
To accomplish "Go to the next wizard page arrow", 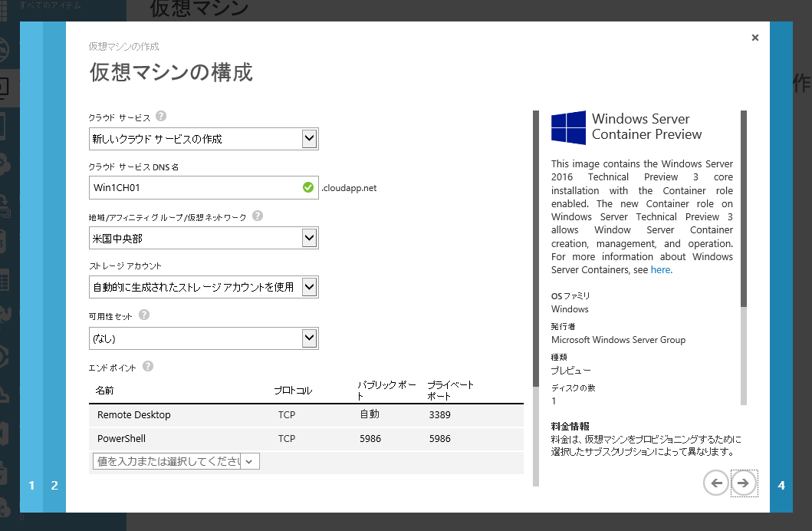I will 745,483.
